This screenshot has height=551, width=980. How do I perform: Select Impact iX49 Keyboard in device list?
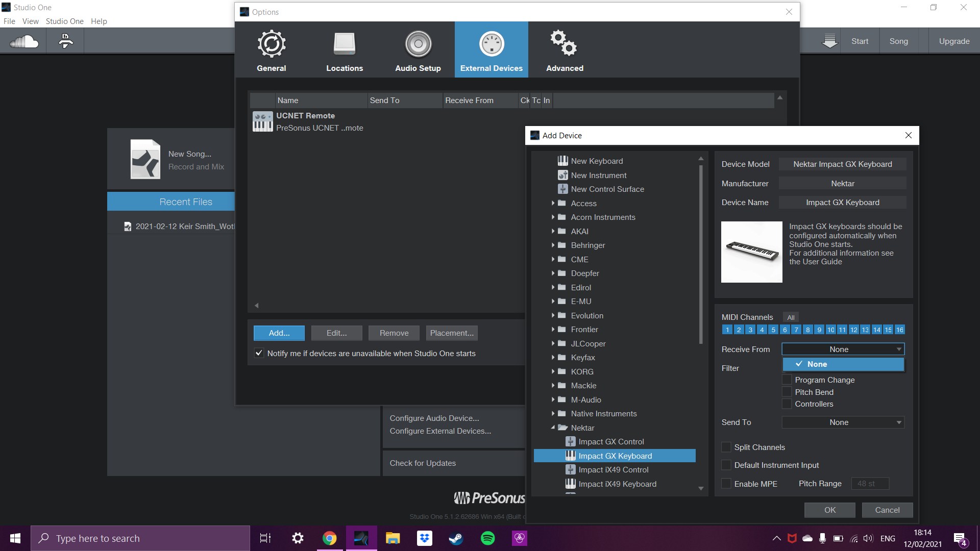click(x=617, y=484)
